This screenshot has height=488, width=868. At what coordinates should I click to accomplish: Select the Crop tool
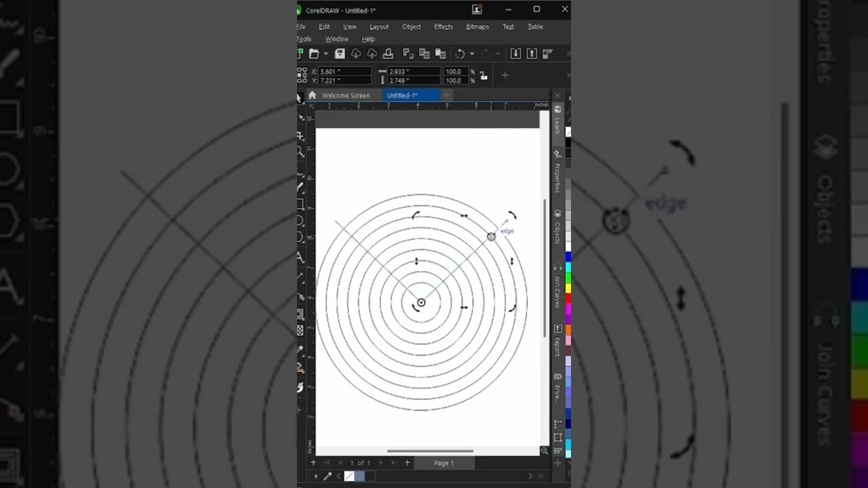point(300,136)
